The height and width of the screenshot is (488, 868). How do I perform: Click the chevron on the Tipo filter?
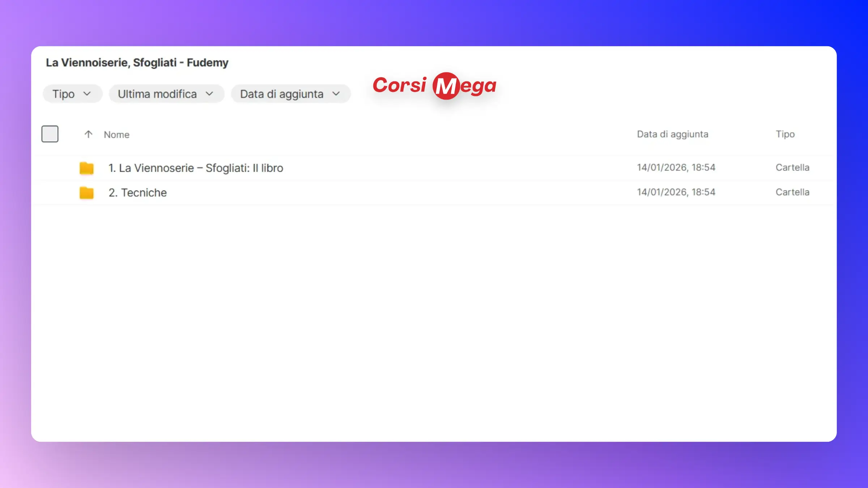[x=87, y=94]
